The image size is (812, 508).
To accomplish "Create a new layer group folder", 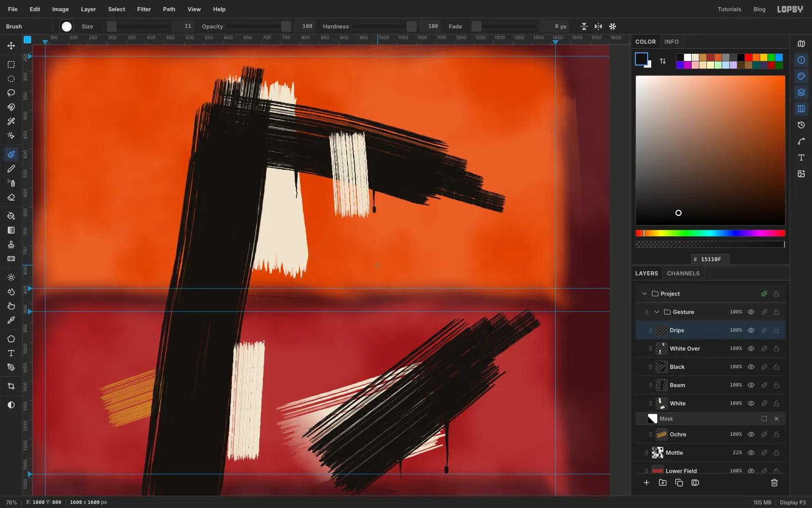I will point(663,483).
